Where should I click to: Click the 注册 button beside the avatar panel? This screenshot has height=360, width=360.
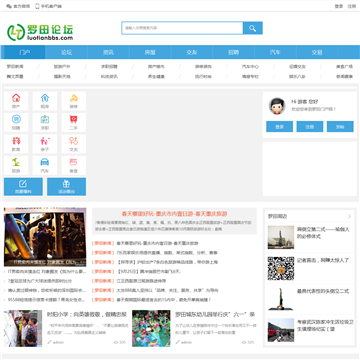(x=310, y=127)
